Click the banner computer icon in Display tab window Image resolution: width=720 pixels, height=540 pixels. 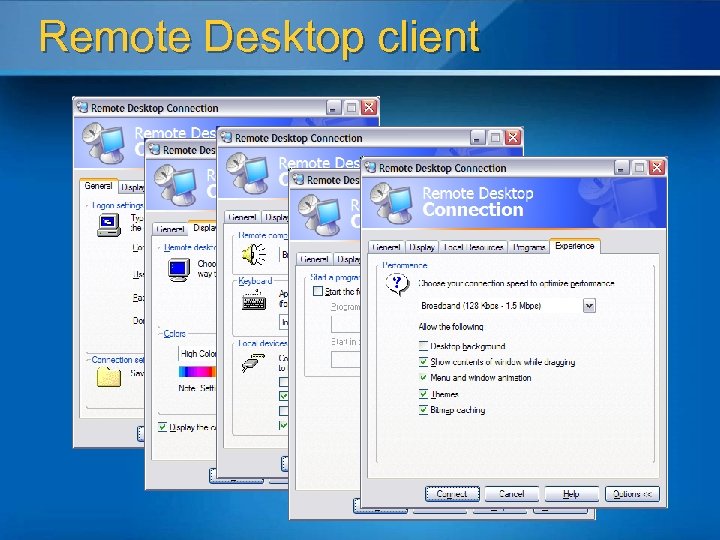click(x=175, y=186)
